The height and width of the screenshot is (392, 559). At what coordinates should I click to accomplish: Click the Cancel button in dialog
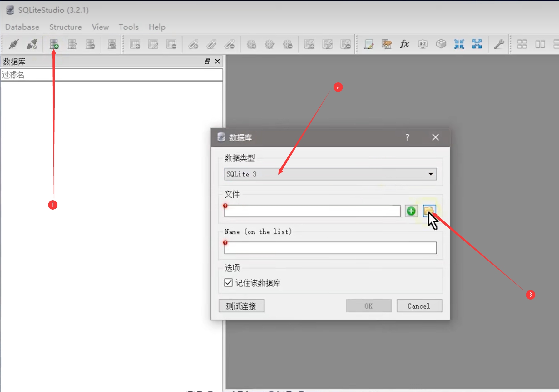tap(419, 306)
